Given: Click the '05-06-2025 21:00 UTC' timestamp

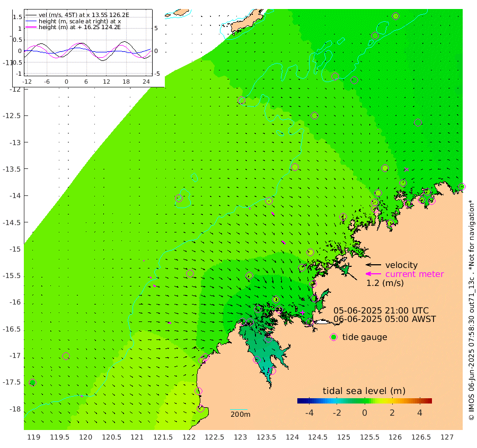Looking at the screenshot, I should pos(381,311).
